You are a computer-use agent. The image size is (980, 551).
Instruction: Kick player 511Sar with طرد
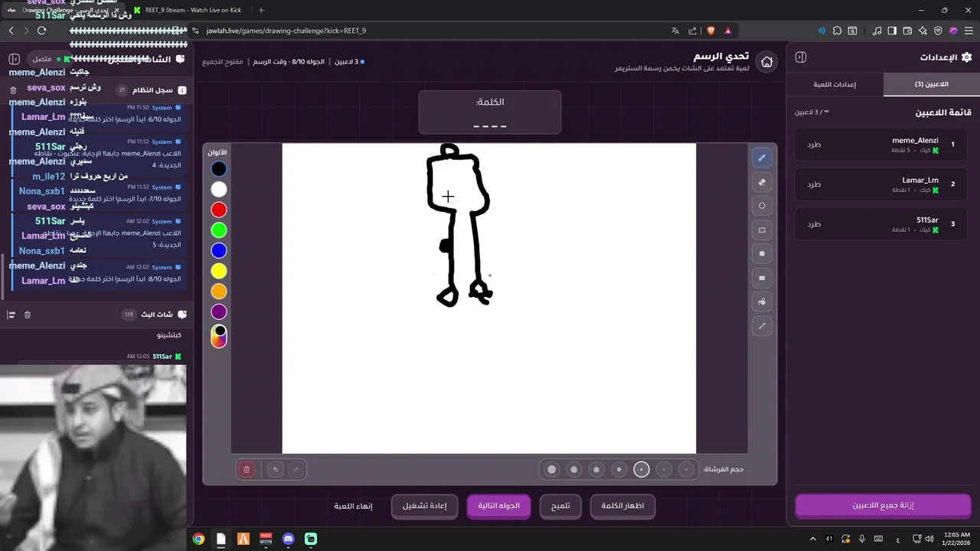click(x=814, y=224)
